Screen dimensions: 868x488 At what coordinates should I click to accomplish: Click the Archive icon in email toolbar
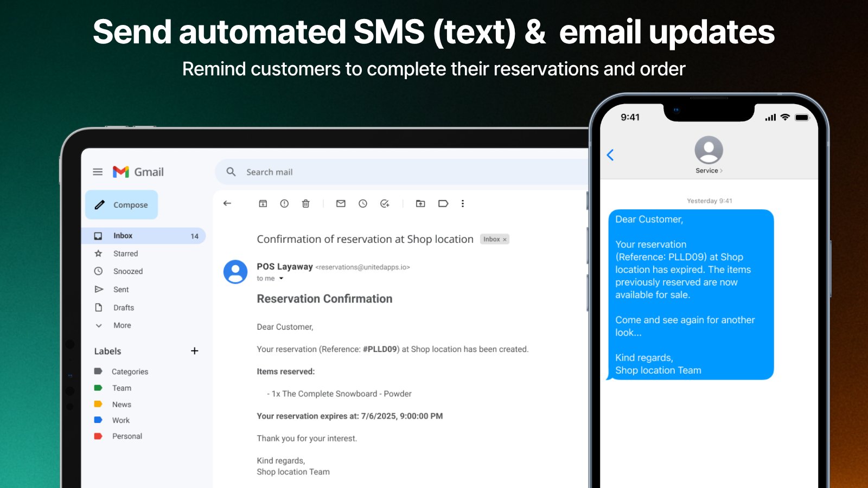click(x=263, y=203)
